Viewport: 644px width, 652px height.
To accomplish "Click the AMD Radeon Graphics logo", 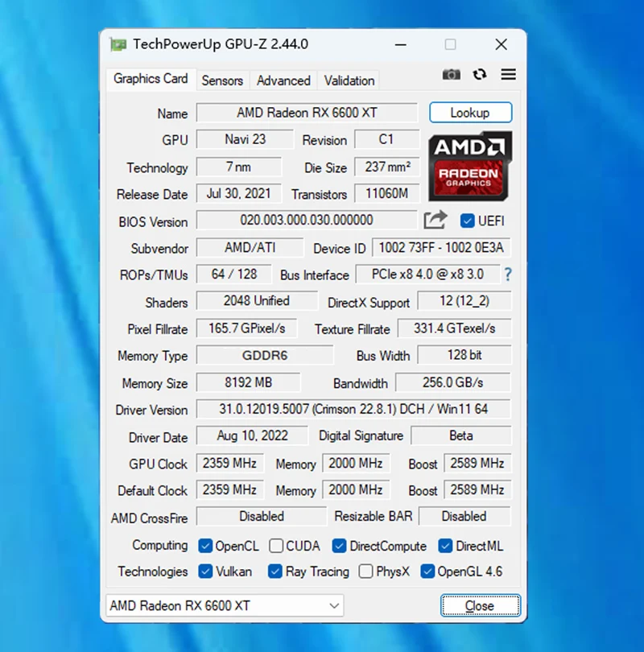I will click(x=470, y=166).
